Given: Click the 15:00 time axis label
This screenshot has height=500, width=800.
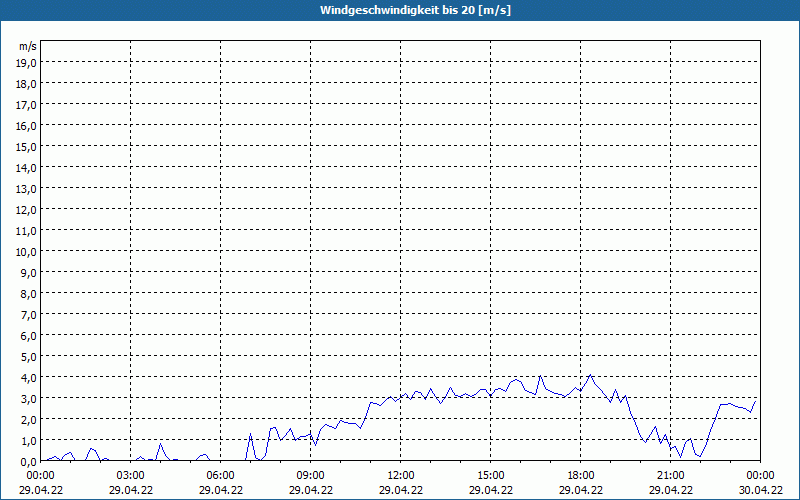Looking at the screenshot, I should pyautogui.click(x=491, y=476).
